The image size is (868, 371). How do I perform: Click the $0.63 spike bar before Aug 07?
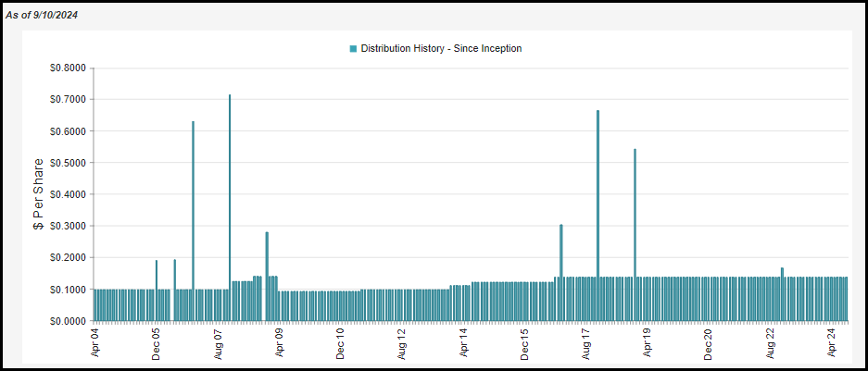click(x=193, y=221)
